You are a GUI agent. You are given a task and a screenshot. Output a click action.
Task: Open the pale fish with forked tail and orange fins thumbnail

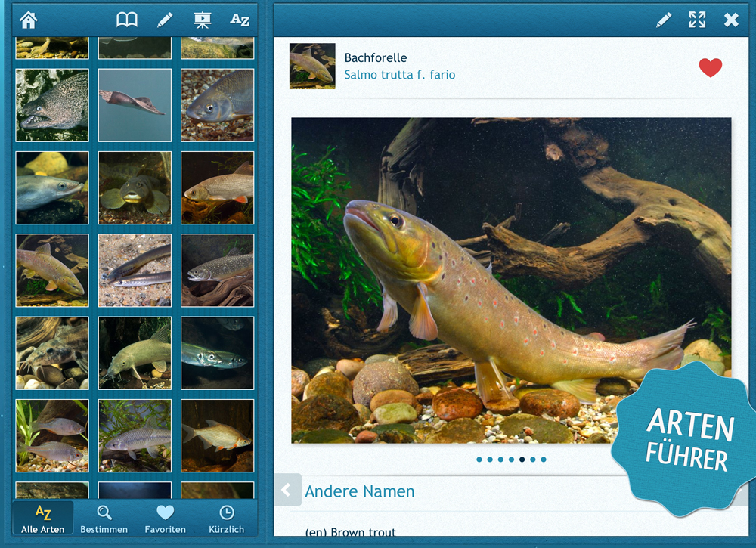coord(218,435)
